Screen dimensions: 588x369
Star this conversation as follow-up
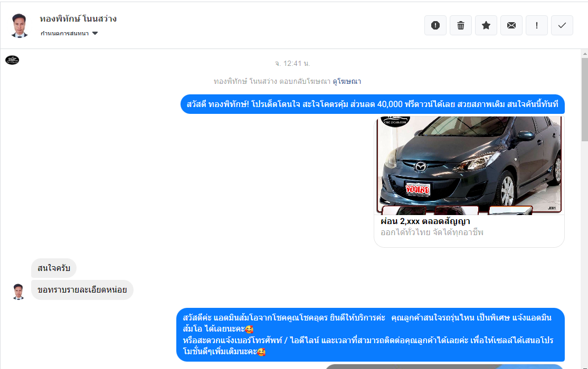pos(486,25)
